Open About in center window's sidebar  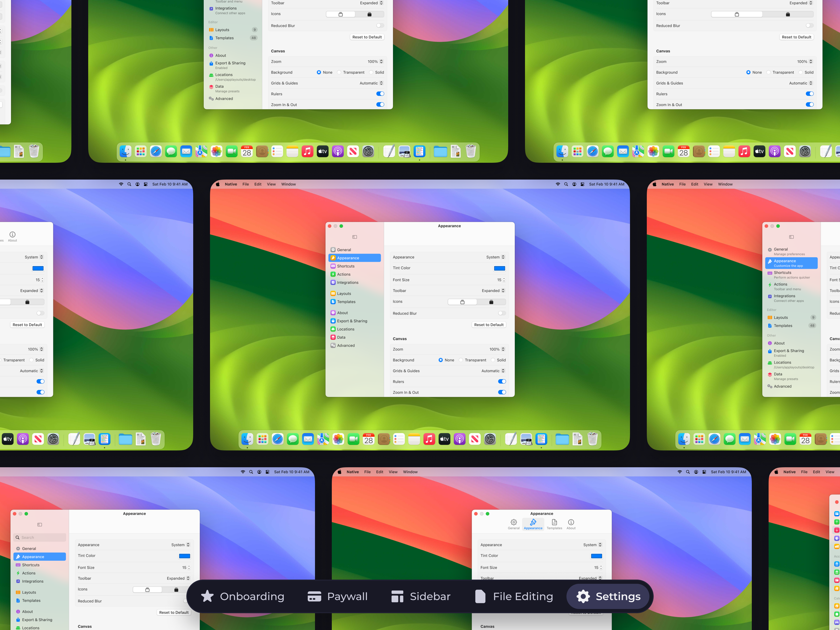click(354, 313)
